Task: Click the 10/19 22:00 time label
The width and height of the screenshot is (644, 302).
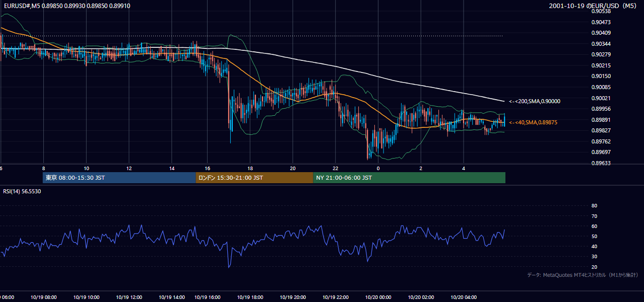Action: coord(336,297)
